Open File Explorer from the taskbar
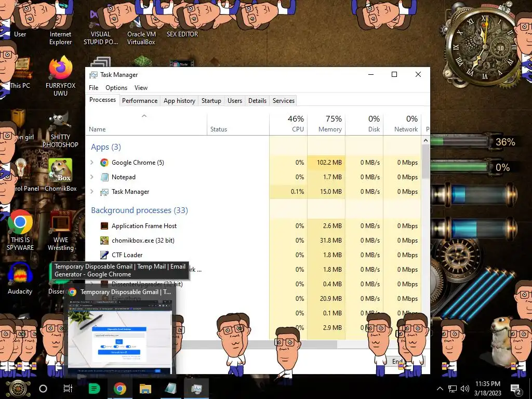 coord(145,389)
